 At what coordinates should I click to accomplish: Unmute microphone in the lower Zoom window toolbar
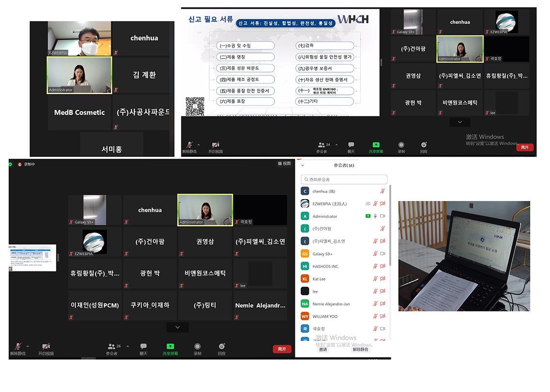point(17,349)
